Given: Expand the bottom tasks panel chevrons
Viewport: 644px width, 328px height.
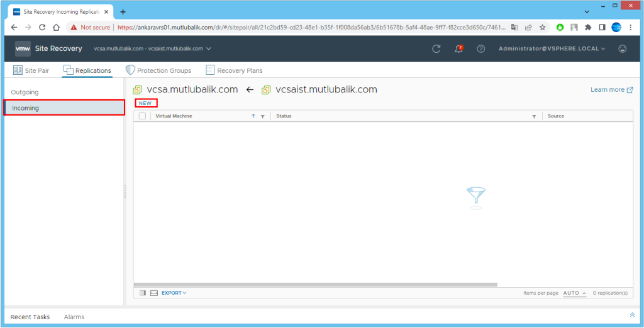Looking at the screenshot, I should point(632,315).
